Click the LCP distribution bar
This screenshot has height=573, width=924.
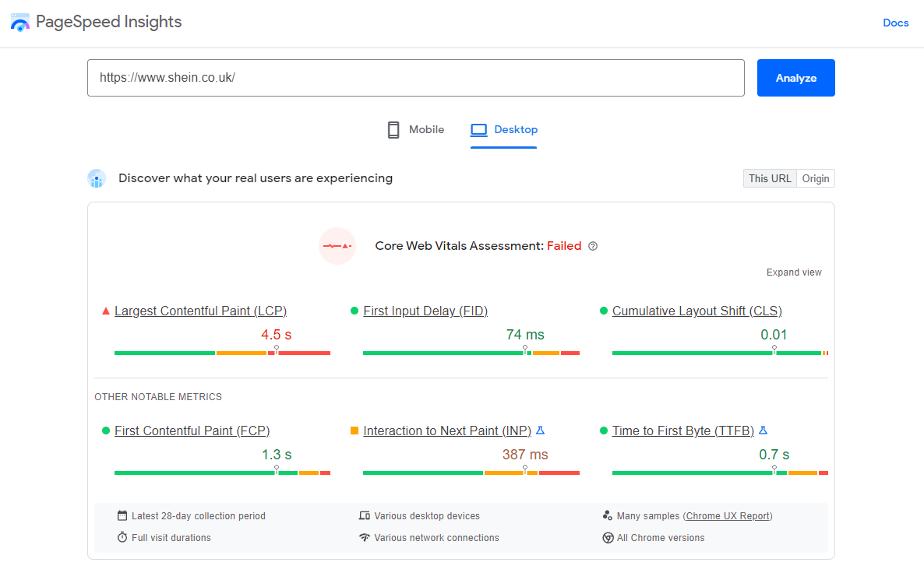coord(222,353)
